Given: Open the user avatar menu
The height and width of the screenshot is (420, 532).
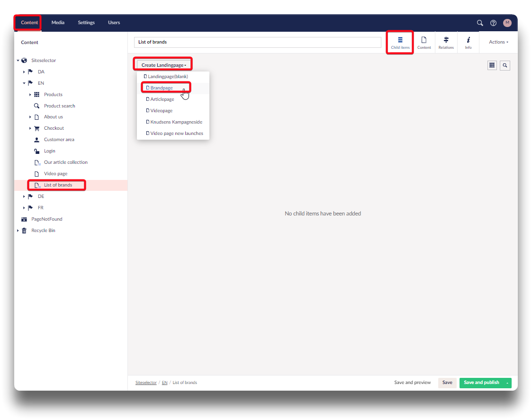Looking at the screenshot, I should click(x=507, y=23).
